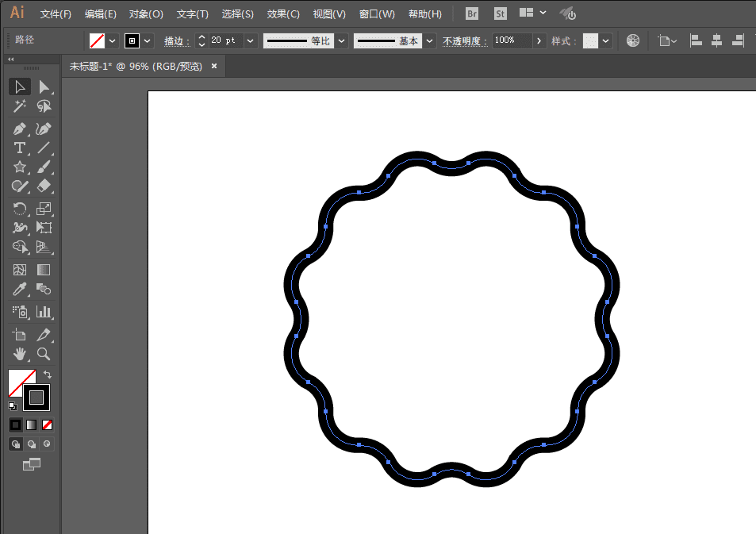
Task: Switch to the Hand tool
Action: 20,354
